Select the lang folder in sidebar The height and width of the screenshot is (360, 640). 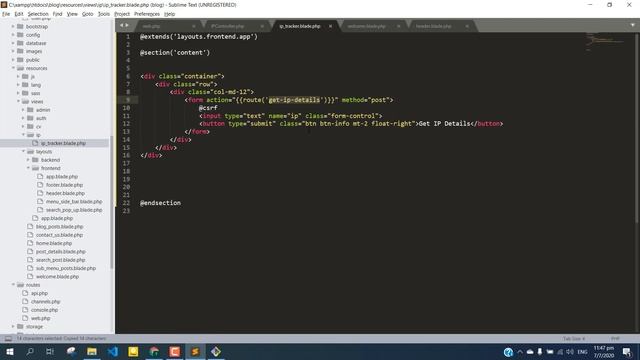pos(36,85)
